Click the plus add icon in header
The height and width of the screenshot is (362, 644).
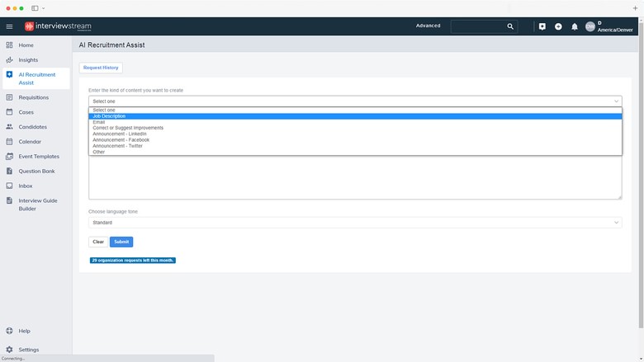point(558,26)
